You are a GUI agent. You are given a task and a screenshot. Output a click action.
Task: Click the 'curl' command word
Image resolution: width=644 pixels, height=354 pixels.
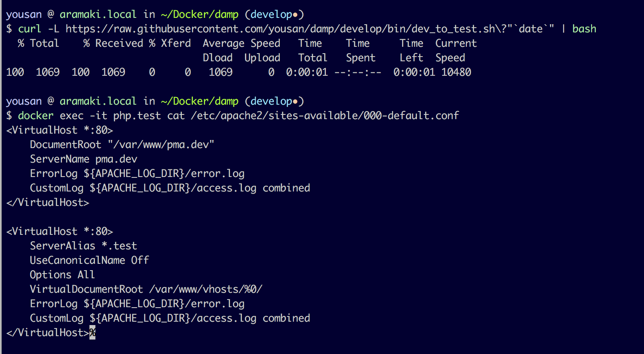pos(30,29)
